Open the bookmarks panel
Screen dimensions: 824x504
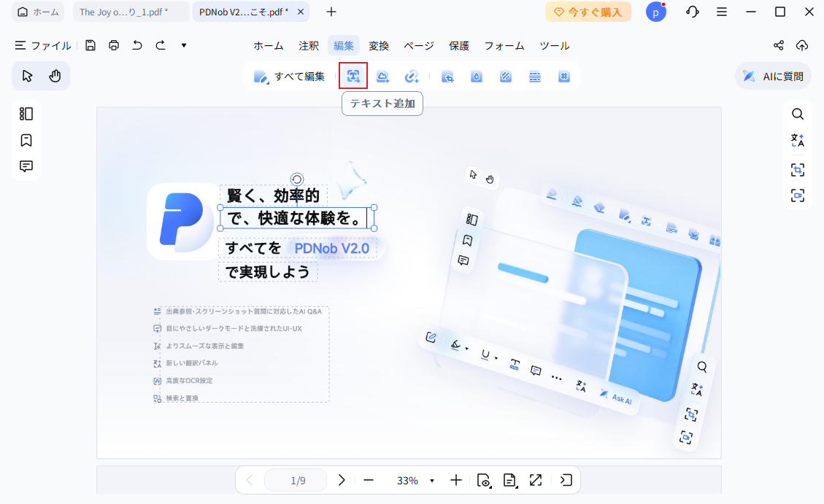pyautogui.click(x=26, y=140)
